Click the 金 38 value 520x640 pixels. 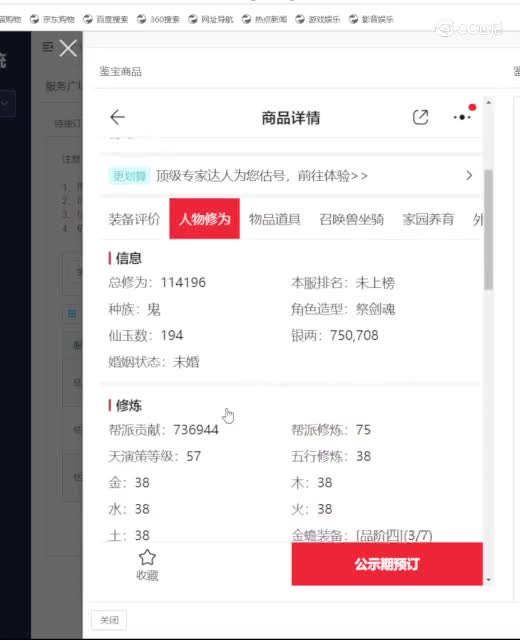[142, 483]
